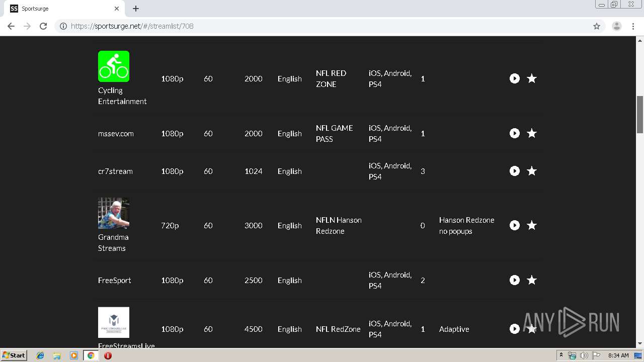Star the cr7stream row
Viewport: 644px width, 362px height.
[532, 171]
